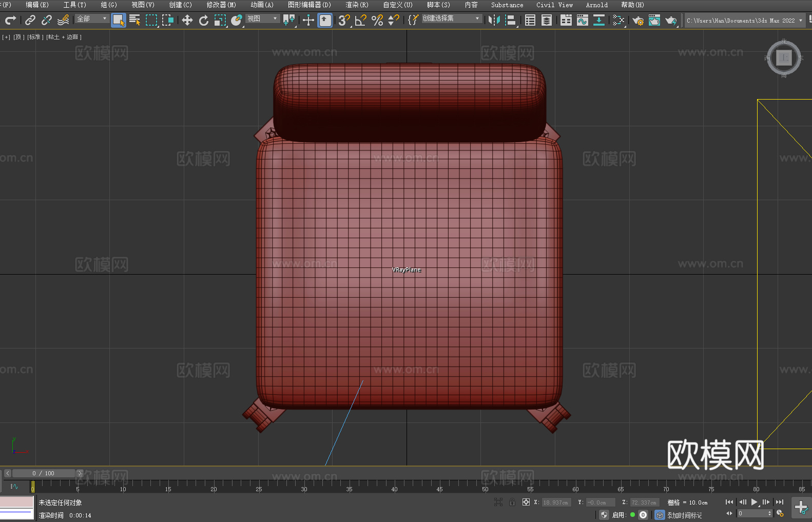Click the Rectangular Selection Region icon

[x=151, y=20]
